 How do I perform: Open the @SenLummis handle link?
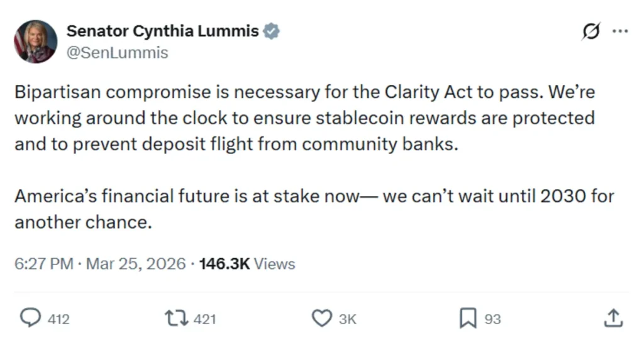[x=117, y=53]
